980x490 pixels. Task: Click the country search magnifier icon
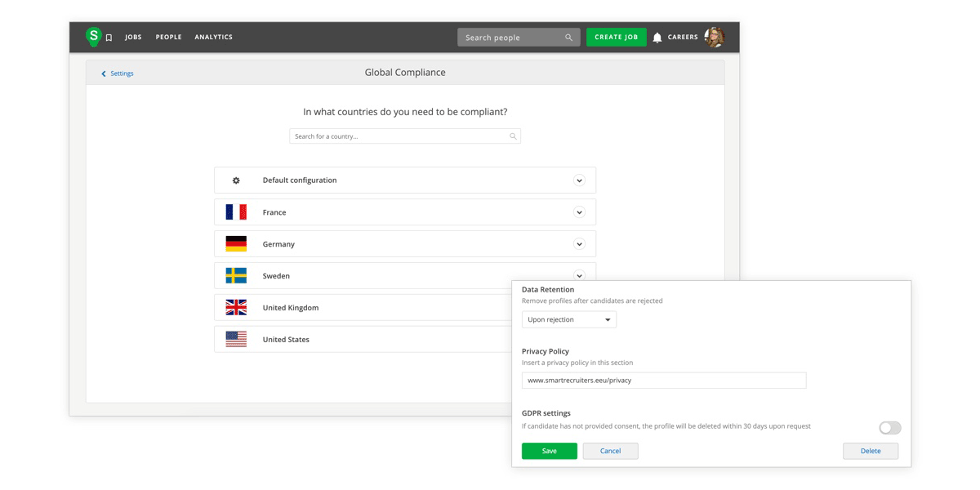coord(513,136)
